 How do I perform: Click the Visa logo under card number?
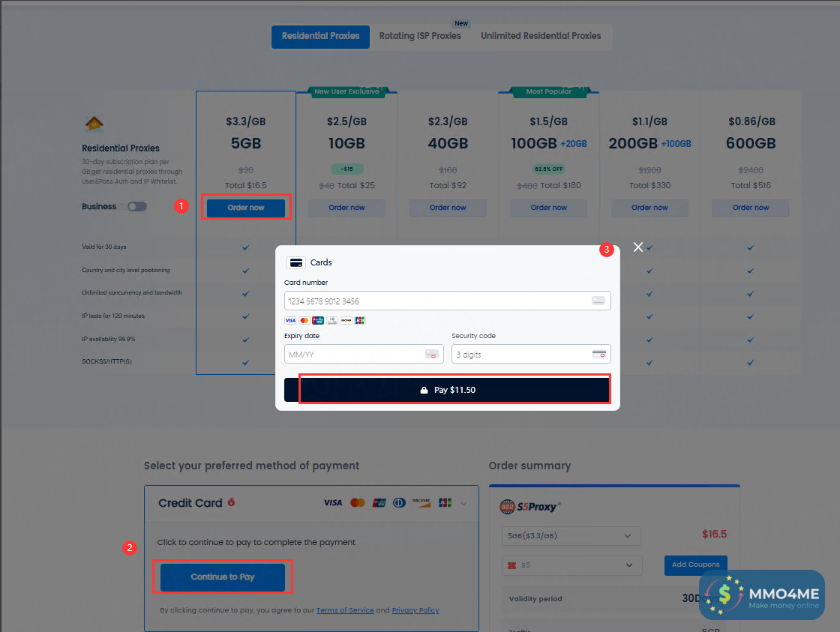[290, 320]
